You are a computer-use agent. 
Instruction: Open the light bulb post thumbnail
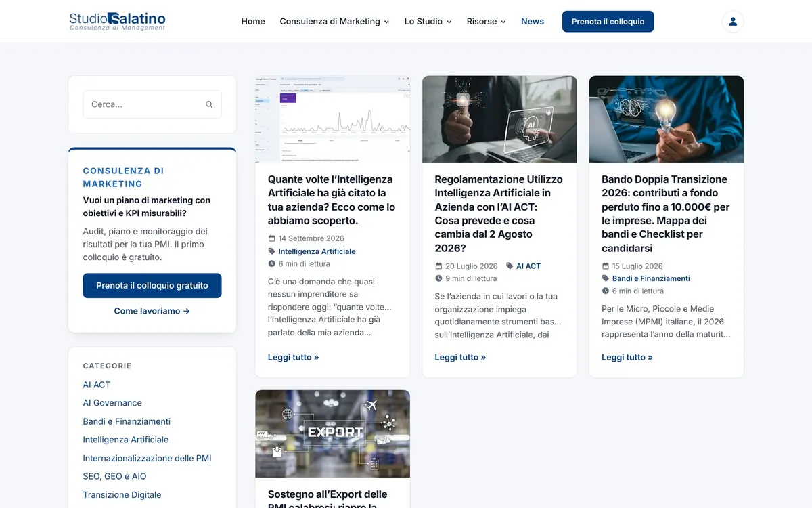pyautogui.click(x=667, y=119)
